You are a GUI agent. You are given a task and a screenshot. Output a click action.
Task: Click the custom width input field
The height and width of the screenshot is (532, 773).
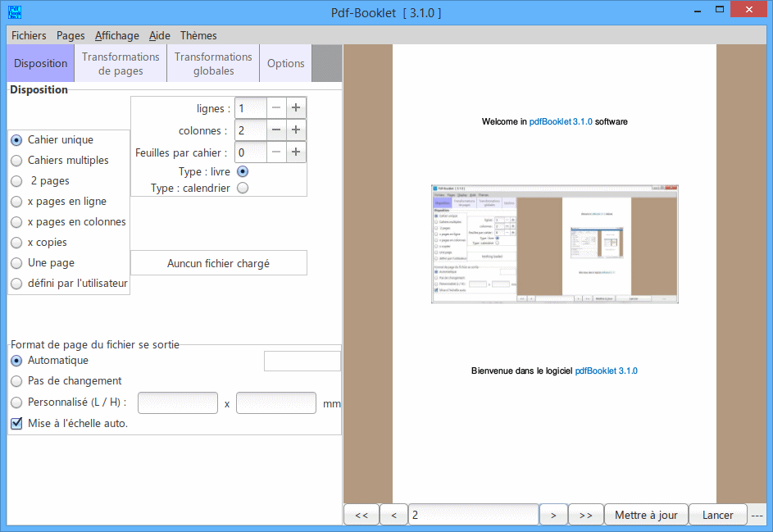(x=178, y=402)
